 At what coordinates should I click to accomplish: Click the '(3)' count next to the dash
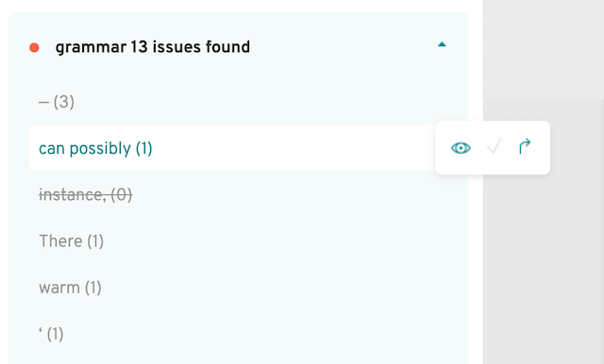point(64,102)
